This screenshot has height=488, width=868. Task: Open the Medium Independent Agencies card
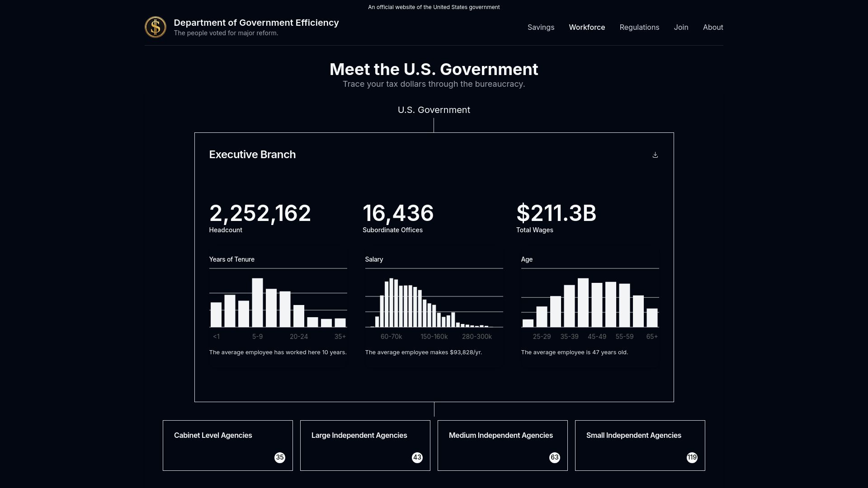[x=503, y=446]
